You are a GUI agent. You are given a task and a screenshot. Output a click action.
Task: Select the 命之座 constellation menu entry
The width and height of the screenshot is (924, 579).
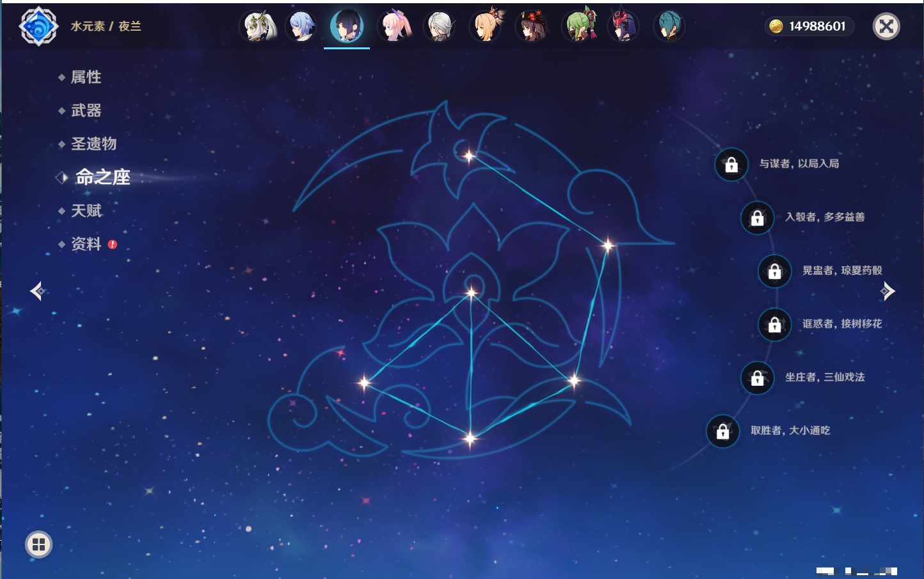pos(102,177)
